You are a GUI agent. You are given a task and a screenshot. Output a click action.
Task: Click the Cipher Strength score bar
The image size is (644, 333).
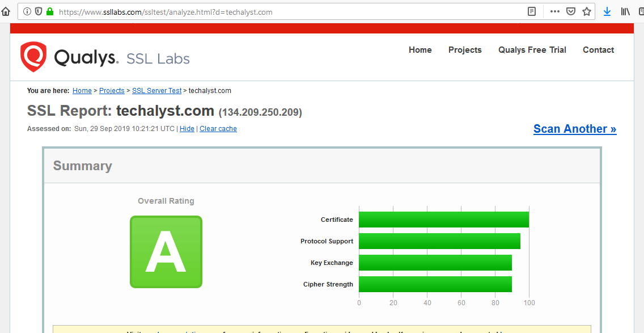pos(435,284)
